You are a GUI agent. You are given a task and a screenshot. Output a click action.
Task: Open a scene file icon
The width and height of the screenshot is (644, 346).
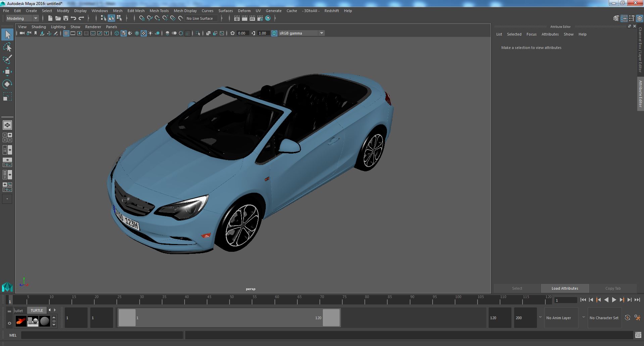coord(58,18)
